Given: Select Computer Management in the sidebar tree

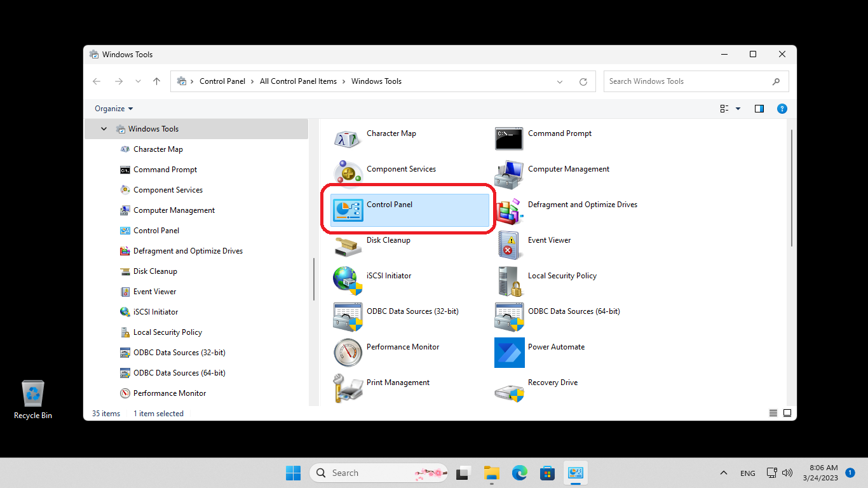Looking at the screenshot, I should point(173,210).
